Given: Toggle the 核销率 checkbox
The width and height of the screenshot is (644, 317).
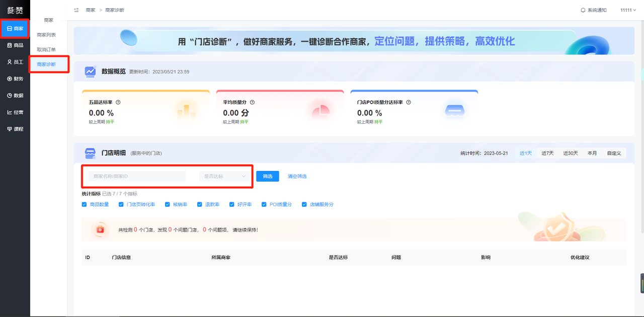Looking at the screenshot, I should 168,204.
